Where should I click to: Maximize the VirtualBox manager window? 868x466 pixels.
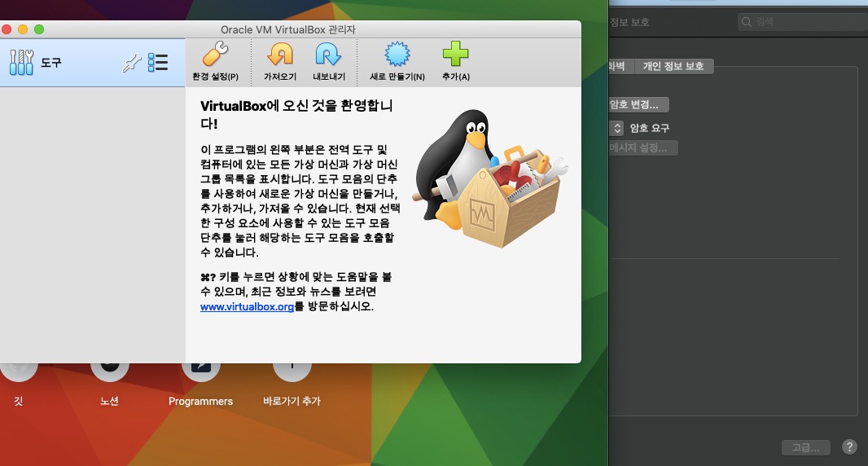39,29
